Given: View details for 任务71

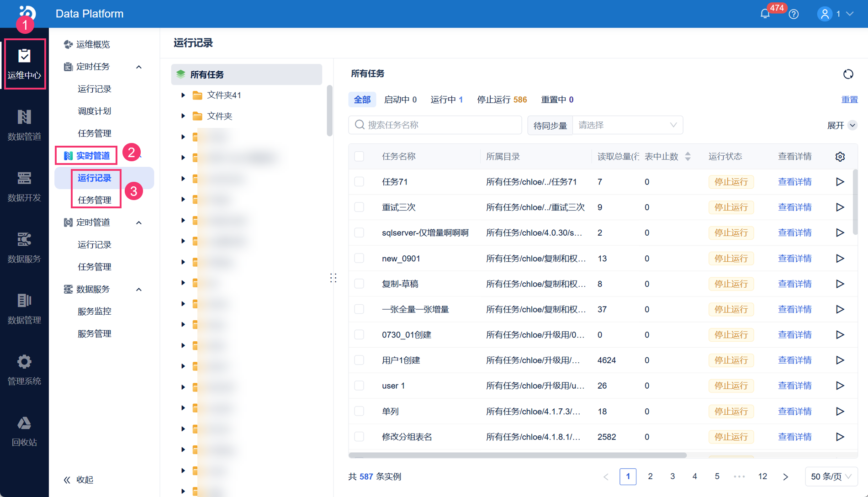Looking at the screenshot, I should tap(795, 182).
